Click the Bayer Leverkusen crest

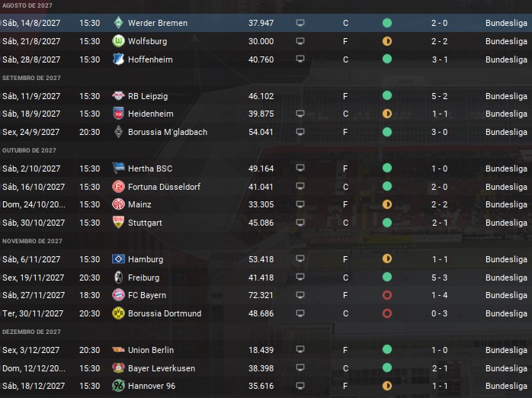coord(118,368)
